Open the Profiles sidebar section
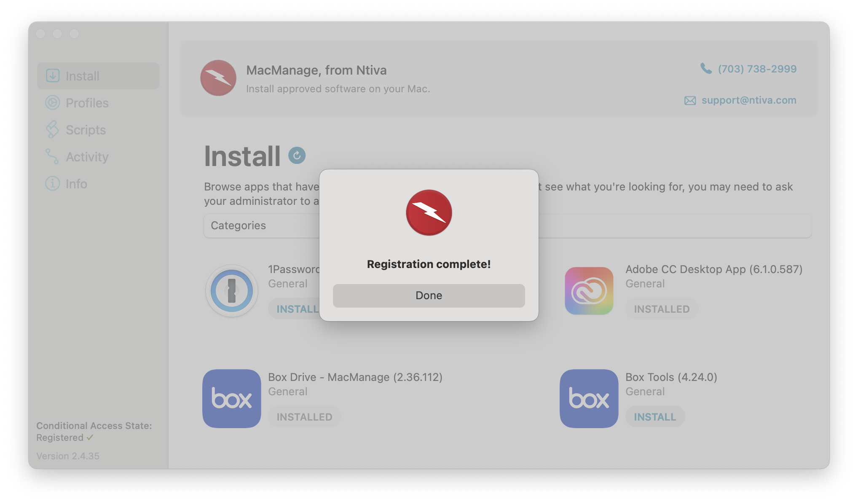 pyautogui.click(x=98, y=103)
